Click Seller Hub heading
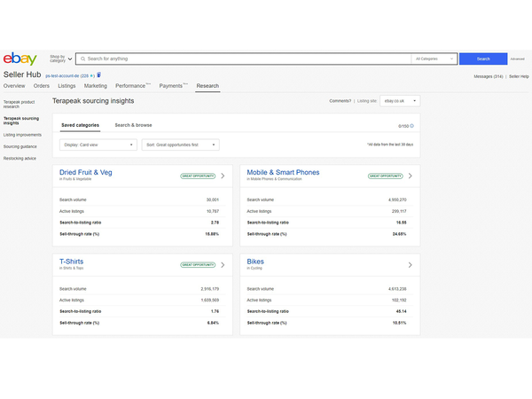532x399 pixels. (x=22, y=74)
